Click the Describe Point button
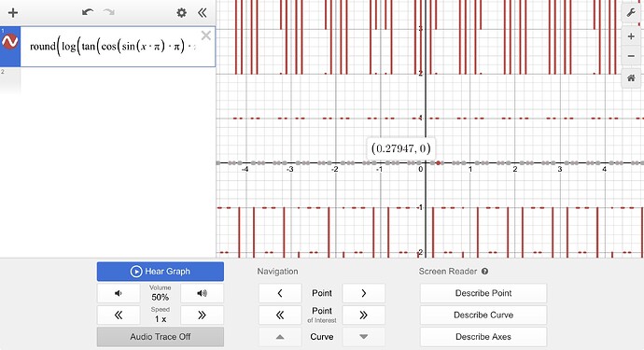 tap(483, 293)
